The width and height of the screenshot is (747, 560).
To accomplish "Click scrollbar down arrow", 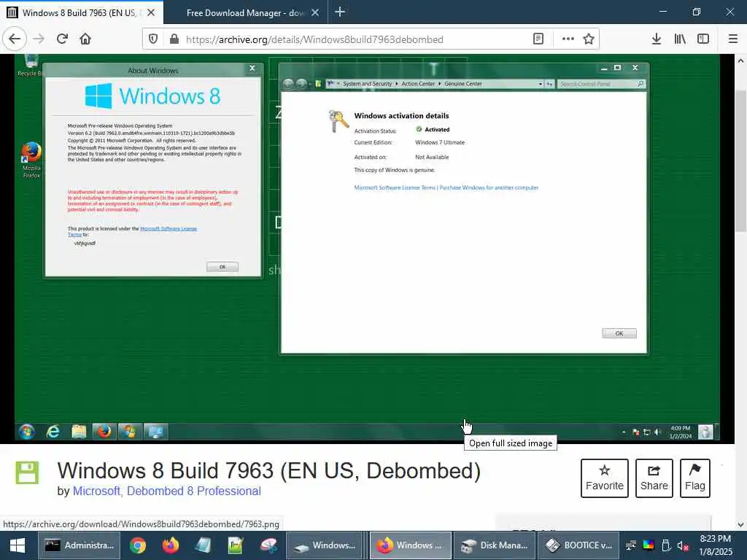I will (740, 525).
